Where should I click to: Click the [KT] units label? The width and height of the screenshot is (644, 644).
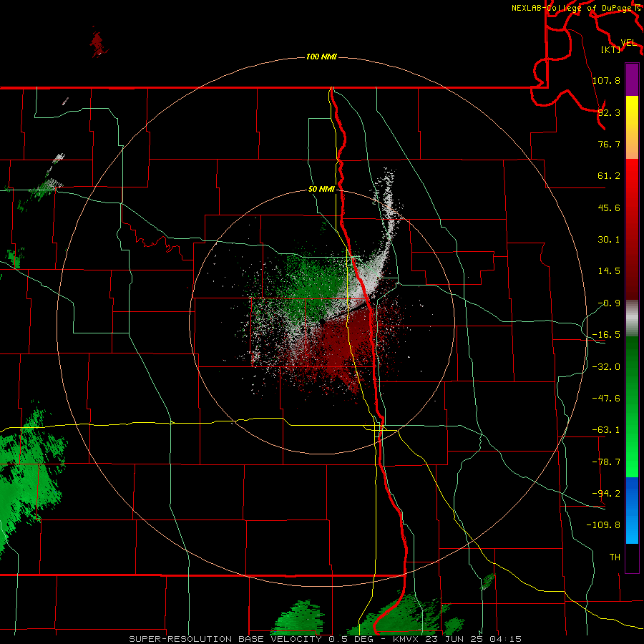point(611,49)
